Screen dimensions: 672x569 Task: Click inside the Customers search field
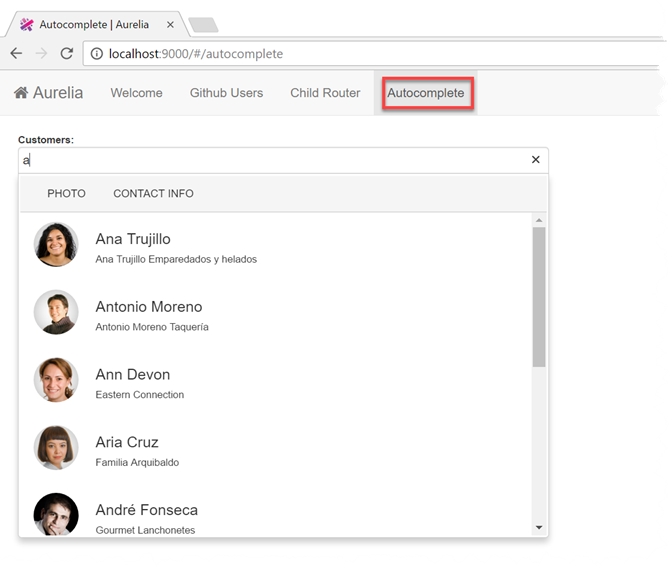[270, 160]
